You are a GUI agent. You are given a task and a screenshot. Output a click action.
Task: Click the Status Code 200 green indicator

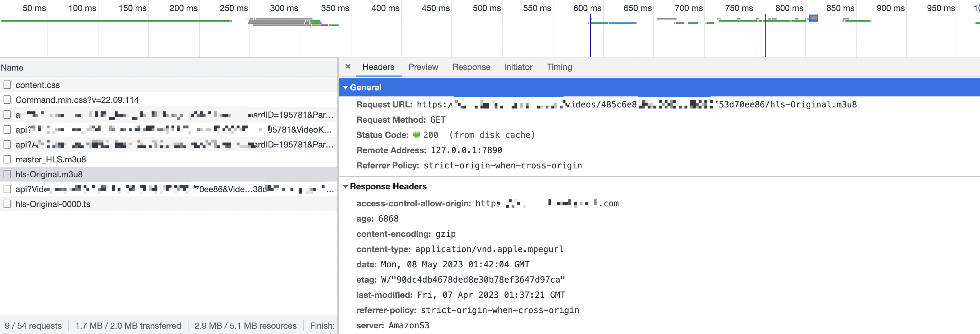tap(417, 134)
